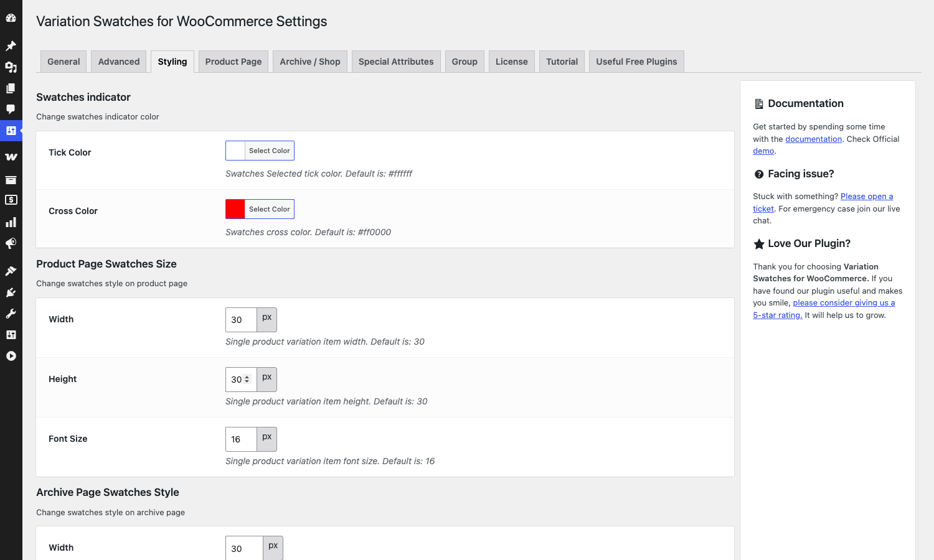Screen dimensions: 934x560
Task: Click 'Swatches cross color. Default is: #ff0000' text
Action: pos(308,232)
